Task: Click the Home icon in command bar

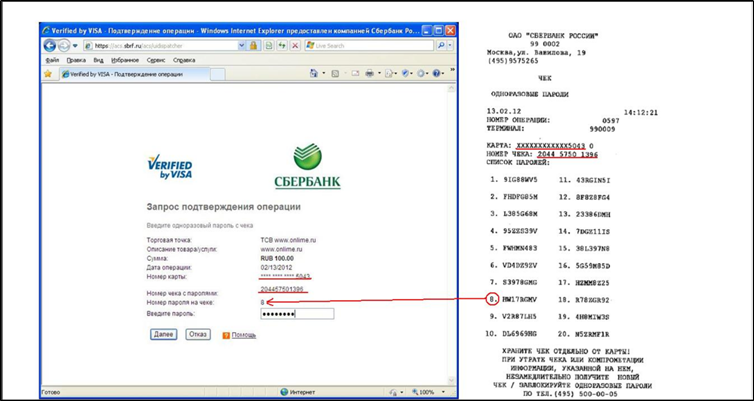Action: point(314,74)
